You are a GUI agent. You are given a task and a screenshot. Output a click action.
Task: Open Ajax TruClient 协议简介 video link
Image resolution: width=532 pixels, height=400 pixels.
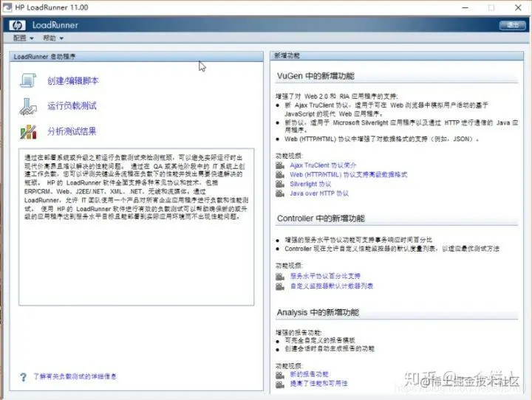(x=323, y=165)
